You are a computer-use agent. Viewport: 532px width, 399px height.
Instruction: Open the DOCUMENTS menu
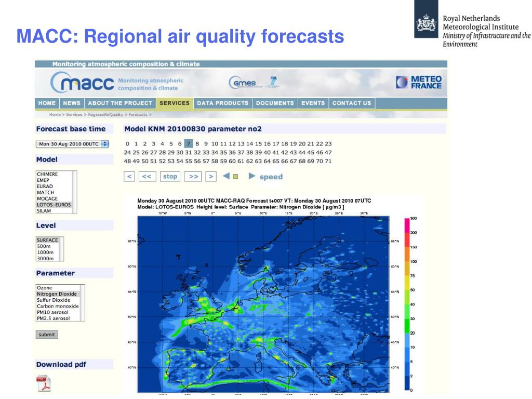click(x=275, y=103)
